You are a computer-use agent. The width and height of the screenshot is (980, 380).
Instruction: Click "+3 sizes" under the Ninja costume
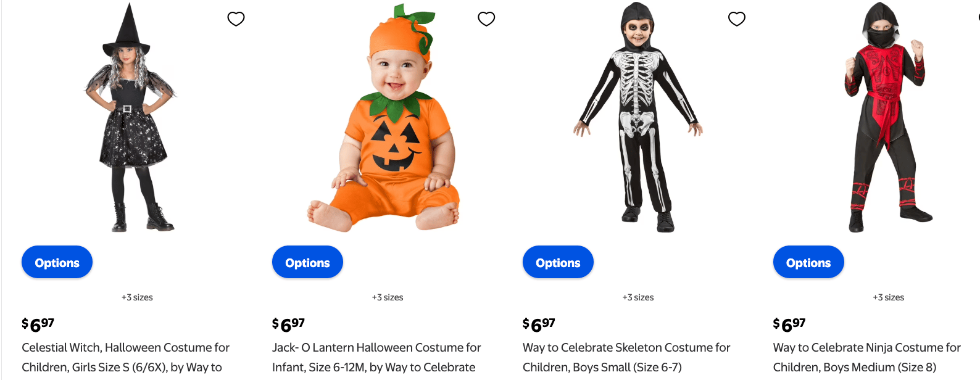coord(888,297)
